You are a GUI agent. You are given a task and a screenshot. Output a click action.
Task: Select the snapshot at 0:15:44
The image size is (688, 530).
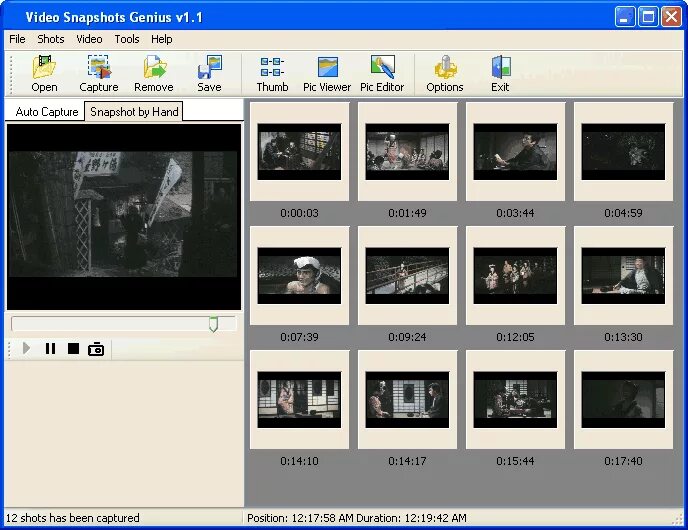tap(515, 400)
